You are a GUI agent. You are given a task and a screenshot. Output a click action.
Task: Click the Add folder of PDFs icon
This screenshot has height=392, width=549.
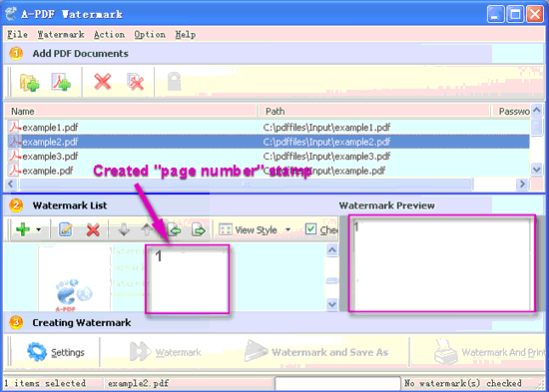(x=29, y=83)
